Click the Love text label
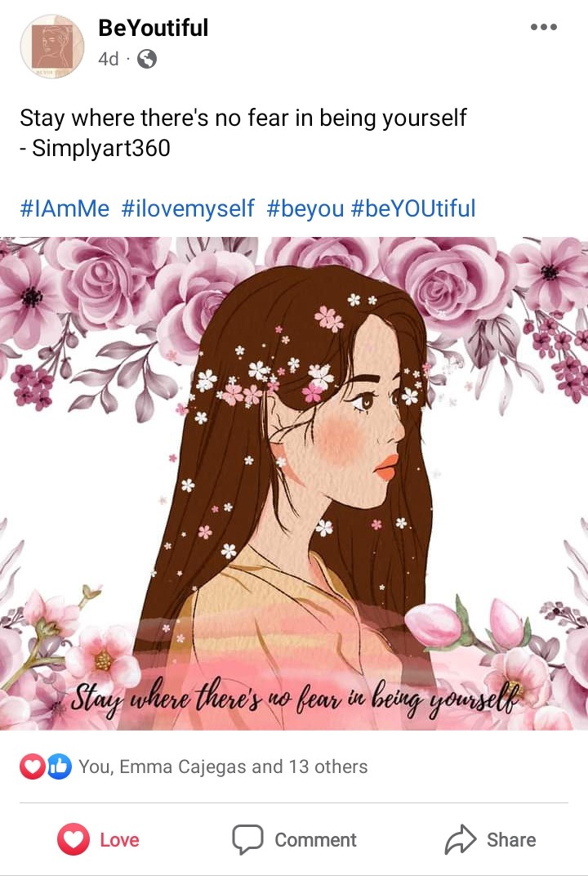The width and height of the screenshot is (588, 876). tap(119, 840)
